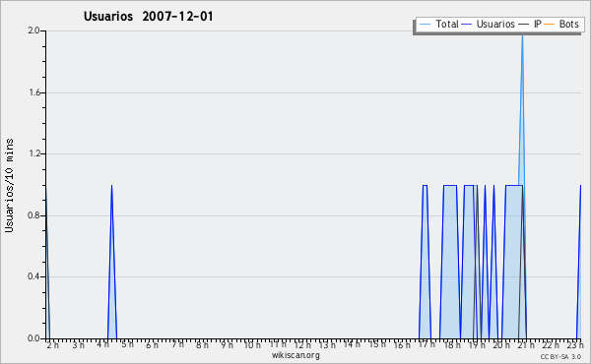The image size is (591, 364).
Task: Click the '17 h' x-axis label
Action: (427, 344)
